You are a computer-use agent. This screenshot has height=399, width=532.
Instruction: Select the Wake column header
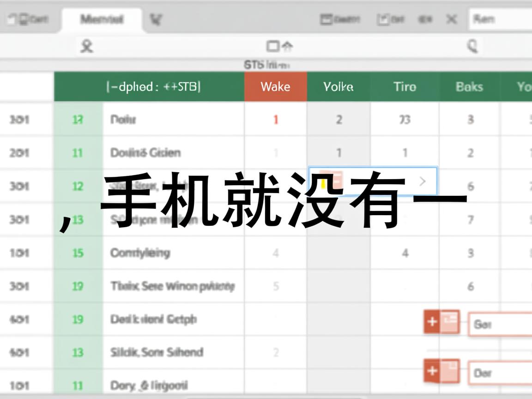pyautogui.click(x=275, y=87)
